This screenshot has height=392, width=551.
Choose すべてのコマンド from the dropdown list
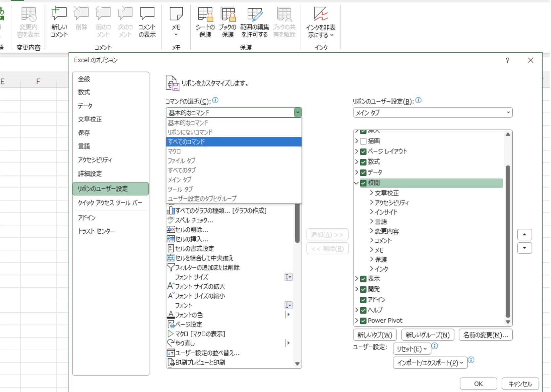pos(234,142)
